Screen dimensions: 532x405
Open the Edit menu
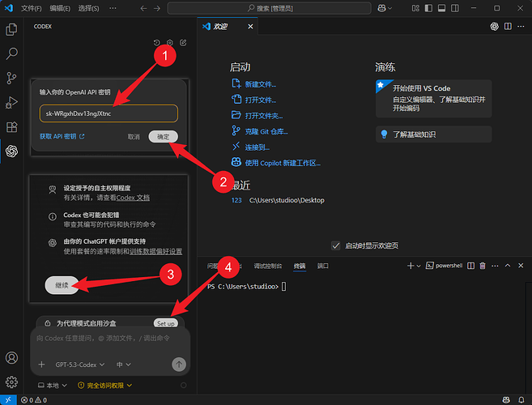tap(60, 8)
